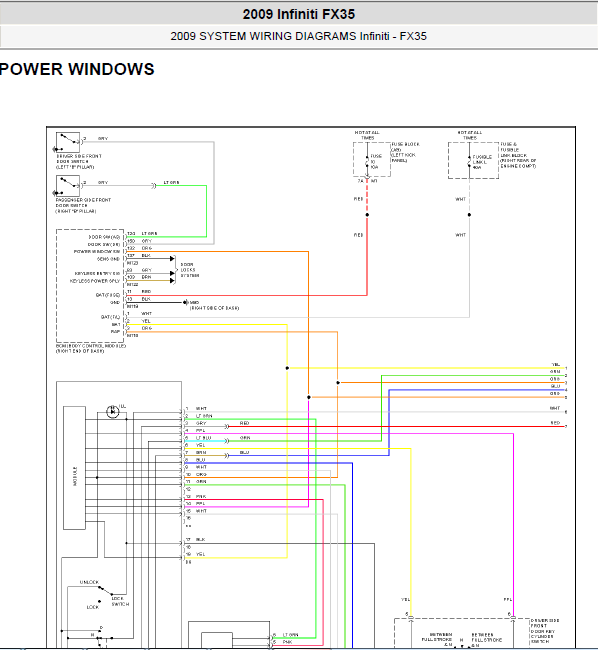This screenshot has width=598, height=650.
Task: Click the "SENS GND" terminal label in BCM
Action: tap(108, 259)
